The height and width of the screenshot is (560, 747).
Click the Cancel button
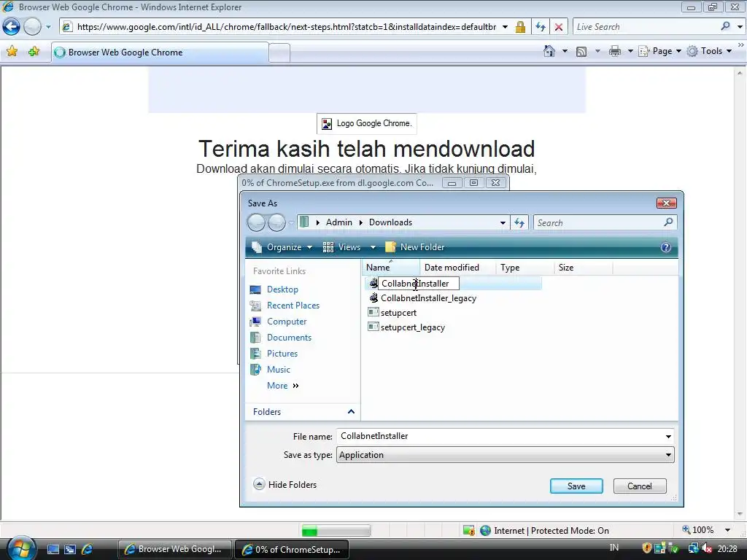(x=640, y=486)
